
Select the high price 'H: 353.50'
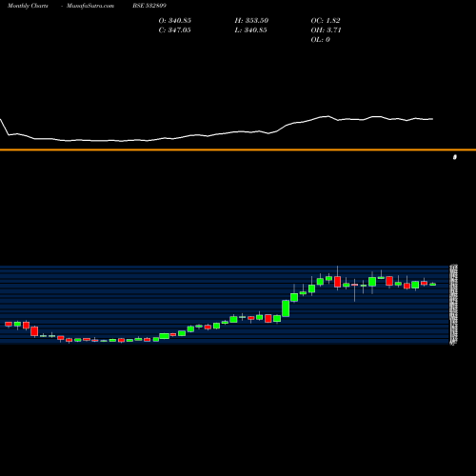[x=251, y=21]
